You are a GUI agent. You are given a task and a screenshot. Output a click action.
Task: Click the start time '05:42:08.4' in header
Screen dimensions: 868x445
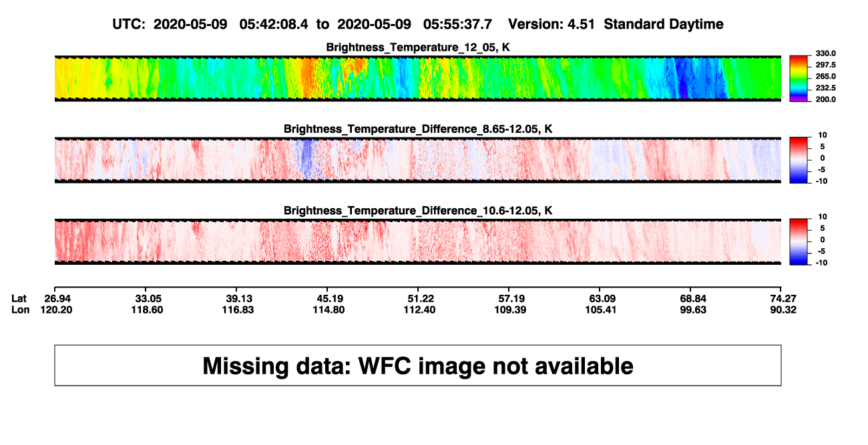275,24
